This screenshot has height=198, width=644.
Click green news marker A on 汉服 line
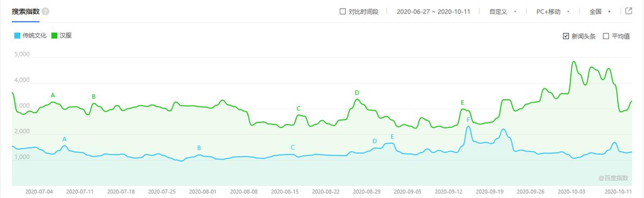click(53, 96)
